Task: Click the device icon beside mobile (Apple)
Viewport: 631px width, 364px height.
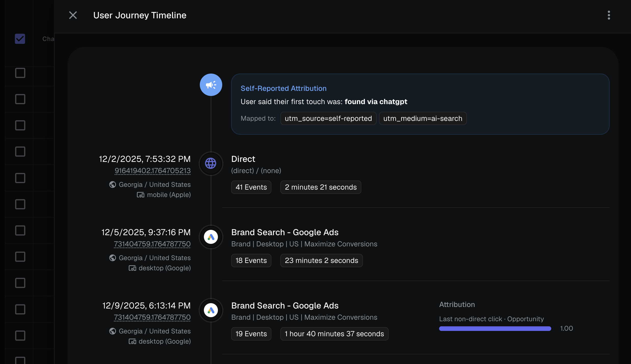Action: click(140, 195)
